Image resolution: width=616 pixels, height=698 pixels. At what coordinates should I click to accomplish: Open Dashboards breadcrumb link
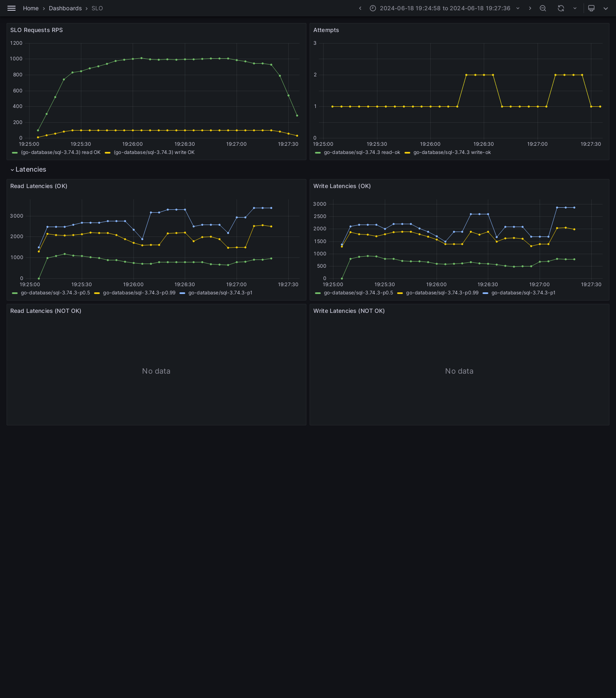click(65, 8)
